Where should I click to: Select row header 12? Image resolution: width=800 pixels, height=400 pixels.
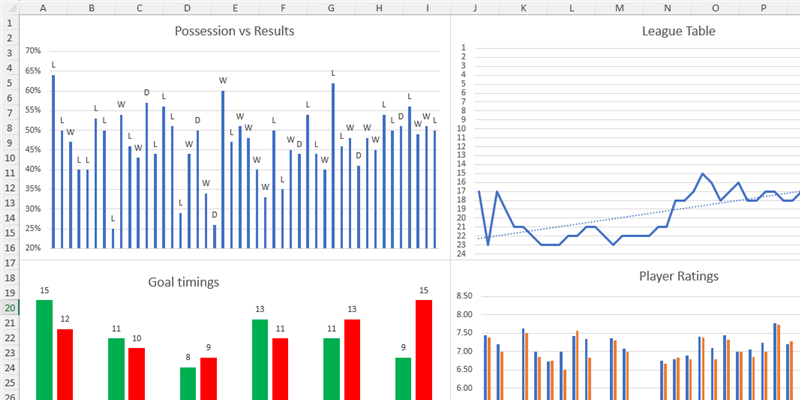tap(9, 188)
